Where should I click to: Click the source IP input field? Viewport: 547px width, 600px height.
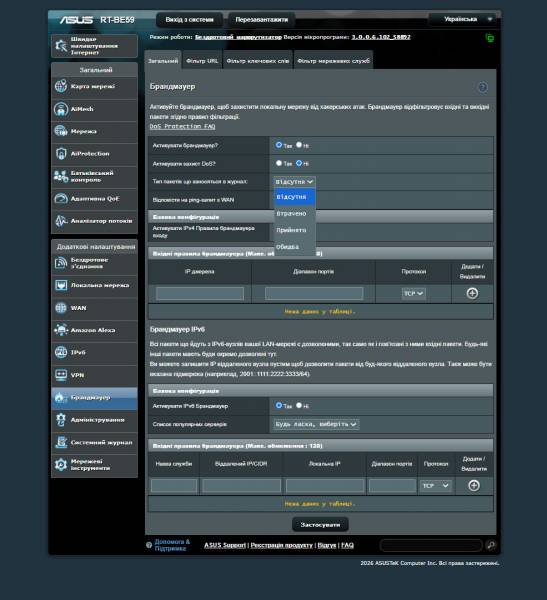[x=200, y=293]
